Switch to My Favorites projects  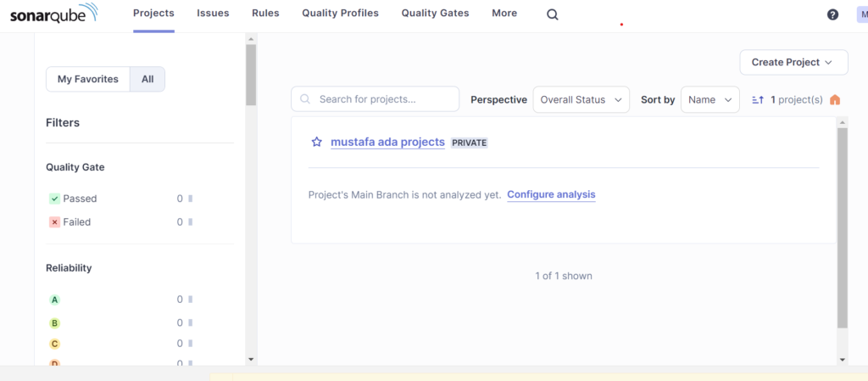(x=88, y=79)
